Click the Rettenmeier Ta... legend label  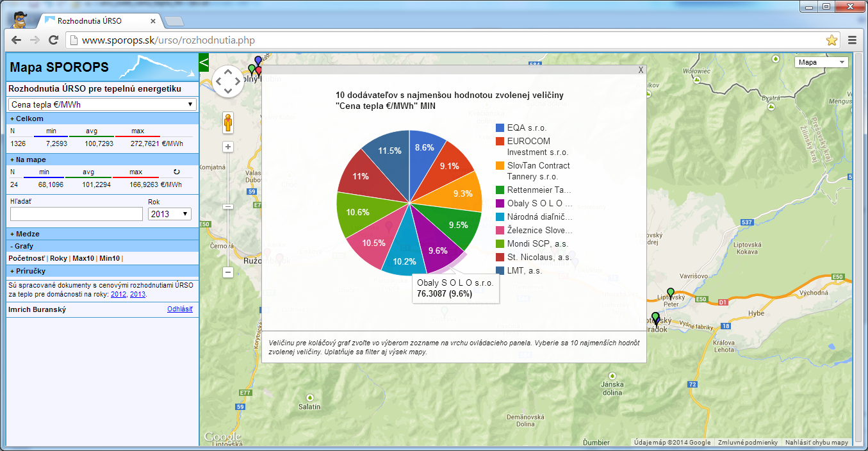[539, 190]
